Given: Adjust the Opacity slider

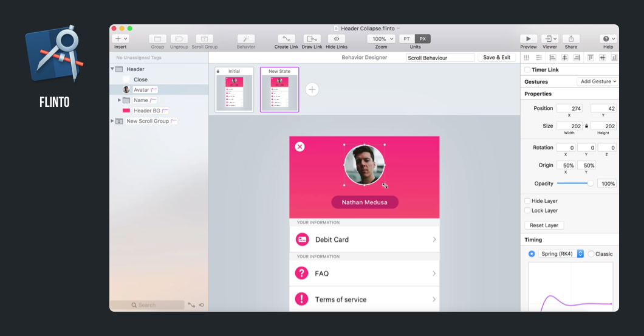Looking at the screenshot, I should (575, 183).
